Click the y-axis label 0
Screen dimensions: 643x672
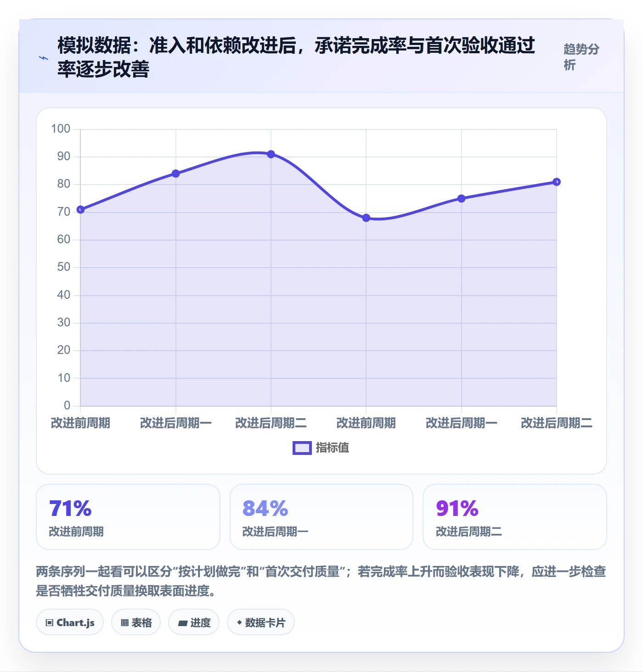pos(67,406)
